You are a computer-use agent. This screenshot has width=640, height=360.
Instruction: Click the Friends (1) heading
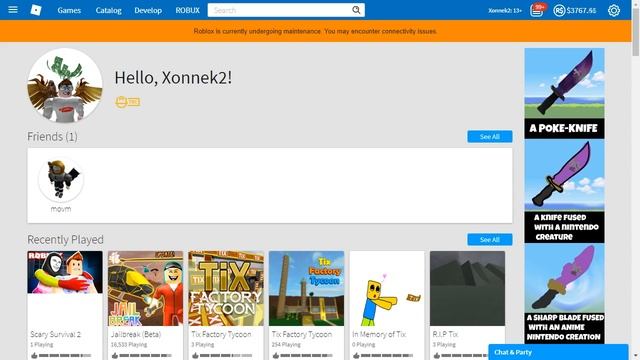point(52,136)
